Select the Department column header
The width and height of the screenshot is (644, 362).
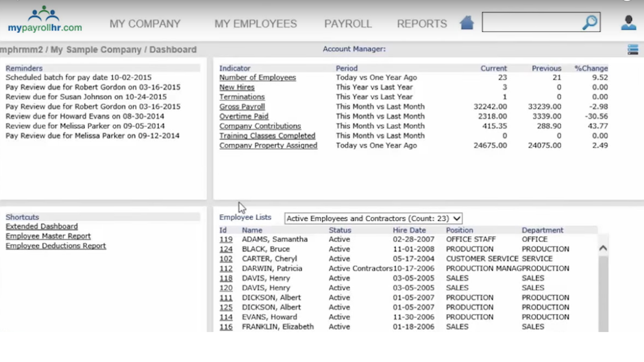point(542,230)
